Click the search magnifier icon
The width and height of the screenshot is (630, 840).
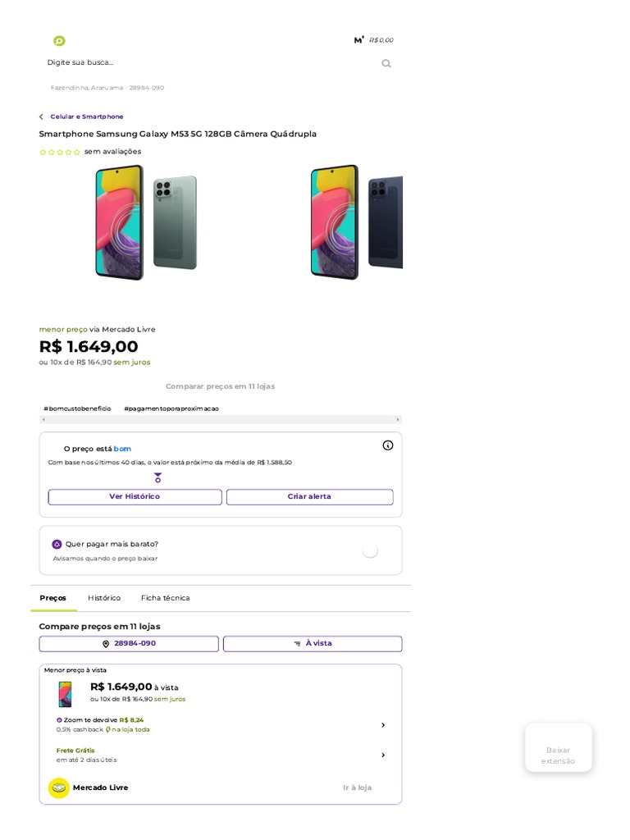click(x=386, y=63)
